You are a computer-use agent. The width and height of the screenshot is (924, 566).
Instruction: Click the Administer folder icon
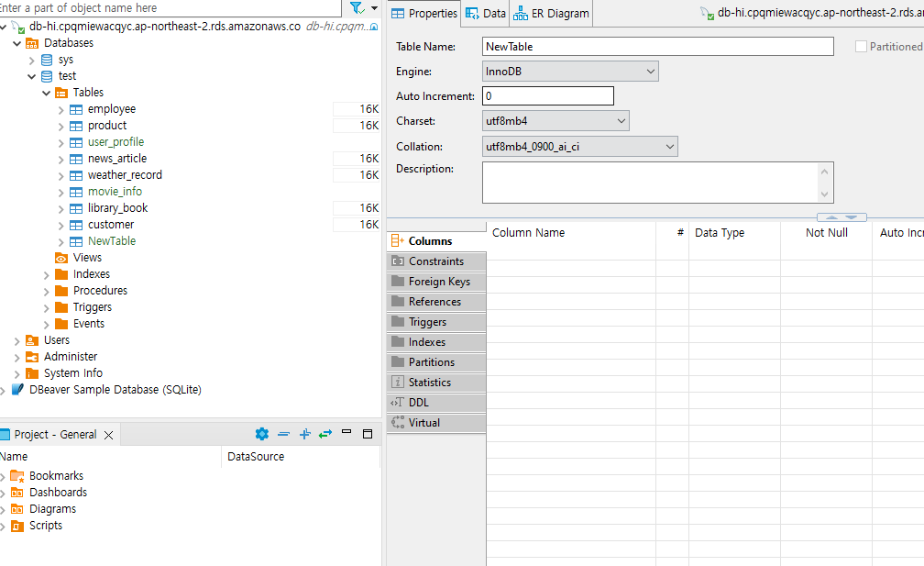click(x=32, y=357)
